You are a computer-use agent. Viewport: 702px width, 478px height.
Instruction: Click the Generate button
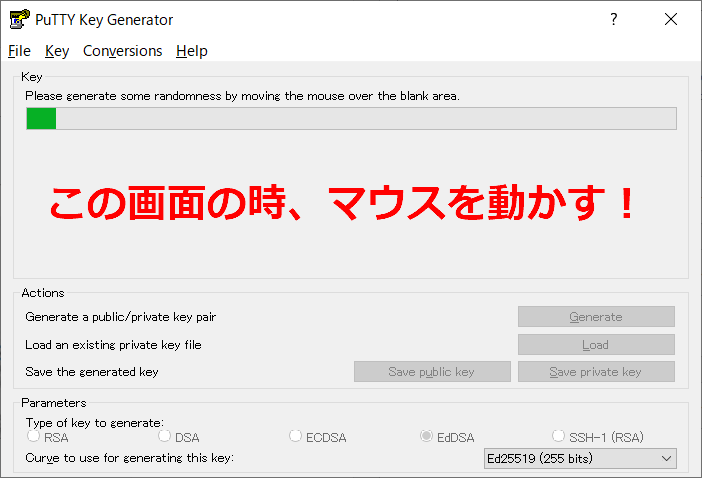coord(596,317)
